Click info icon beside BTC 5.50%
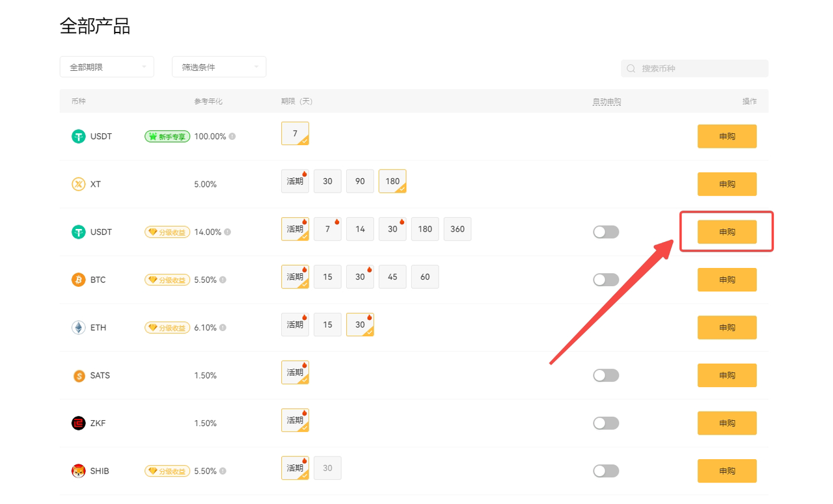This screenshot has width=833, height=504. pyautogui.click(x=223, y=280)
